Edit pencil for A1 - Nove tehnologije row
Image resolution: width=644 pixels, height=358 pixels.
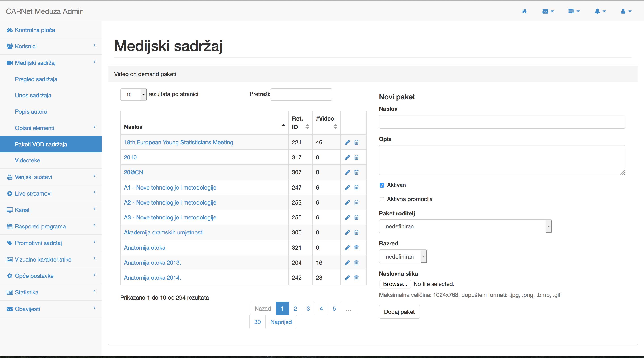347,188
